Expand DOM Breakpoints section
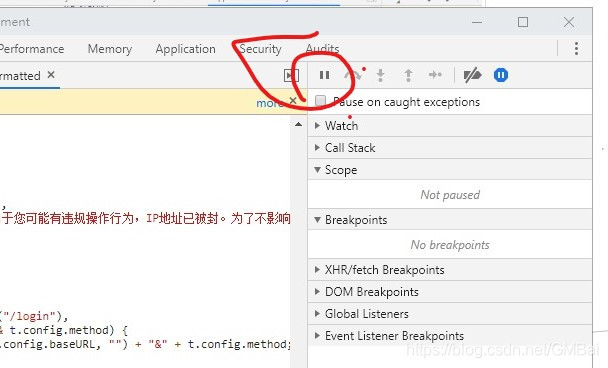 pos(450,292)
